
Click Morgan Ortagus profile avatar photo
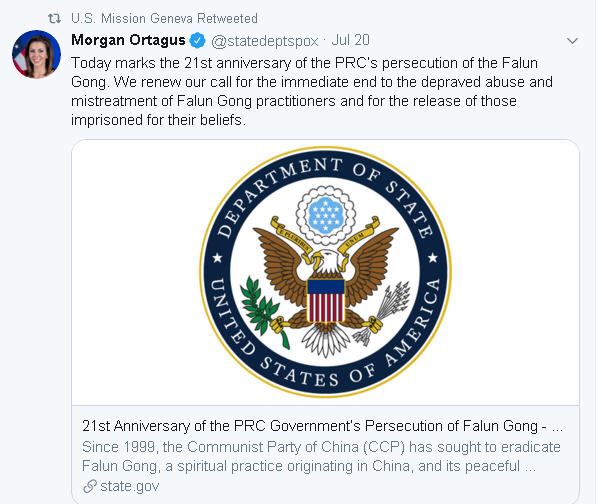37,54
